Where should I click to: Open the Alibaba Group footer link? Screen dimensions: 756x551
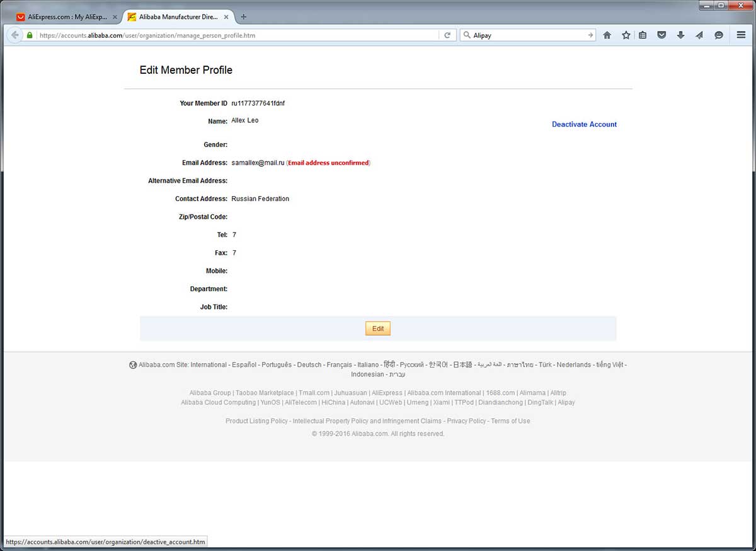click(210, 393)
